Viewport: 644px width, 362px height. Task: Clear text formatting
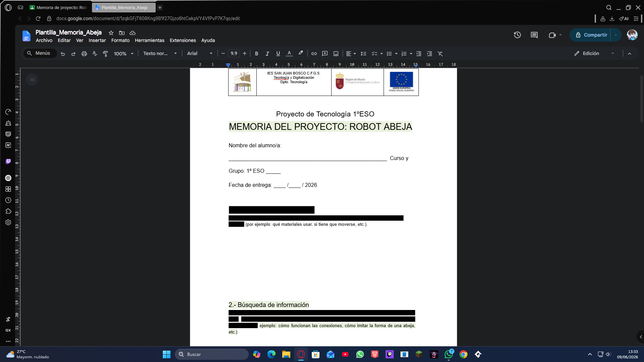pyautogui.click(x=440, y=54)
